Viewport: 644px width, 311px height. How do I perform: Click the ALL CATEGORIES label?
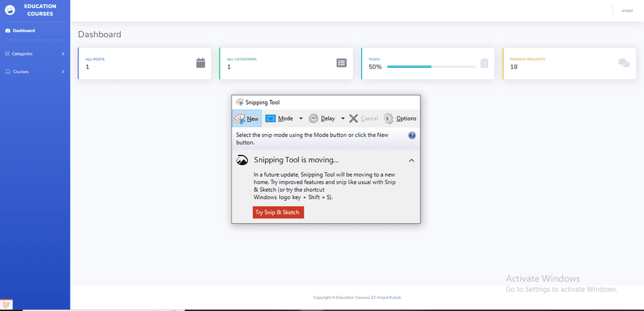[x=242, y=59]
